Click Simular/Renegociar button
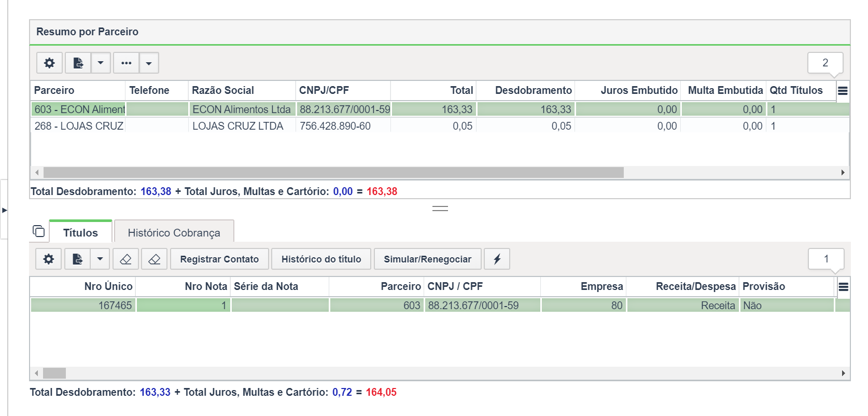Screen dimensions: 868x416 tap(427, 259)
